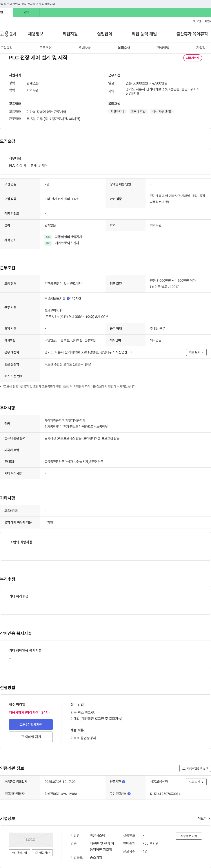
Task: Click the 기타 전기·전자 설비 조작원 job category
Action: coord(62,199)
